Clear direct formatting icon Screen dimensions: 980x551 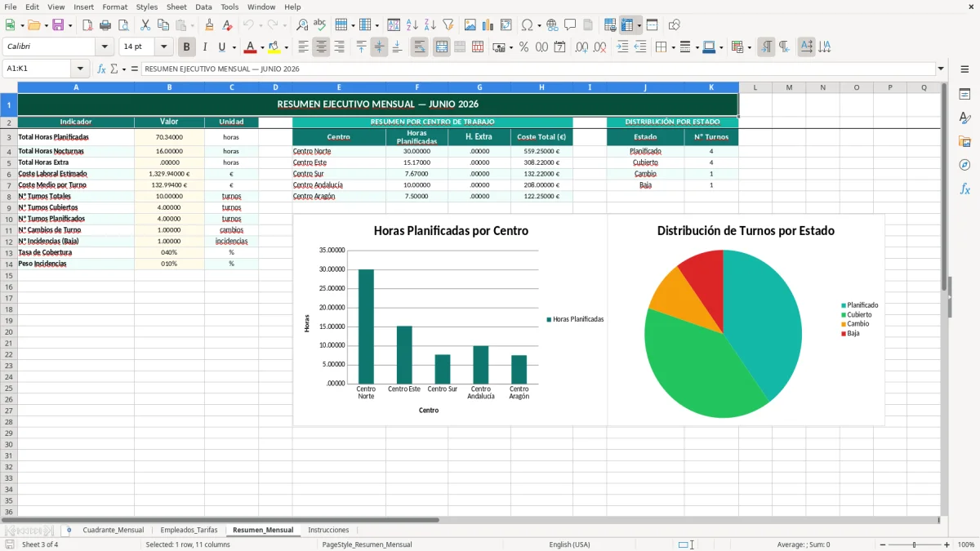(x=227, y=25)
